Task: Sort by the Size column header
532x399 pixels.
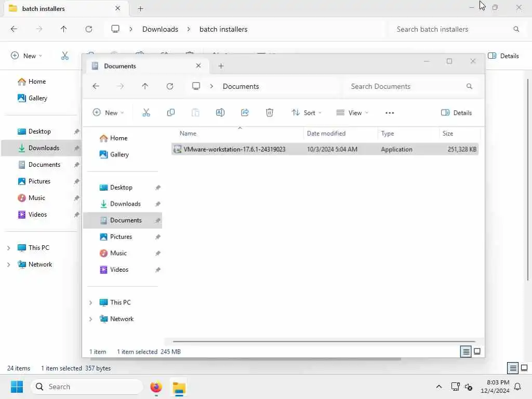Action: coord(447,134)
